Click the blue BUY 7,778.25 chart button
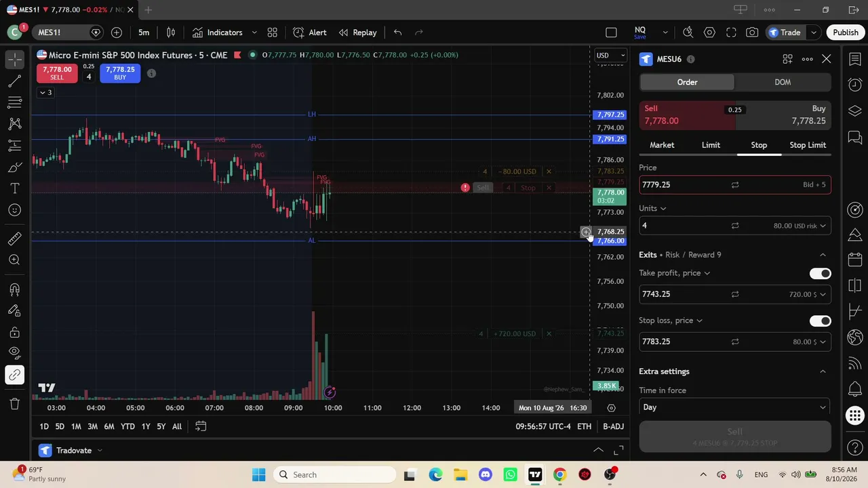 tap(120, 73)
